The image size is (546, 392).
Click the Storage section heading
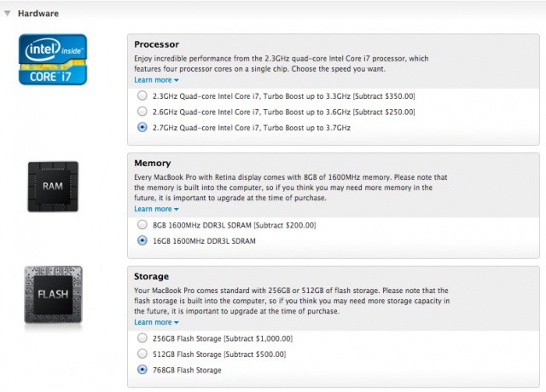[x=154, y=277]
